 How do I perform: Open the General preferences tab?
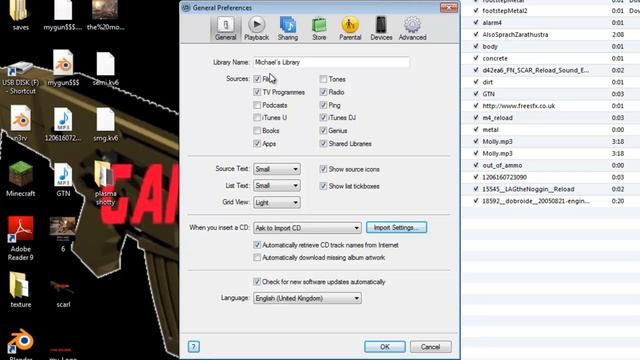pos(225,28)
